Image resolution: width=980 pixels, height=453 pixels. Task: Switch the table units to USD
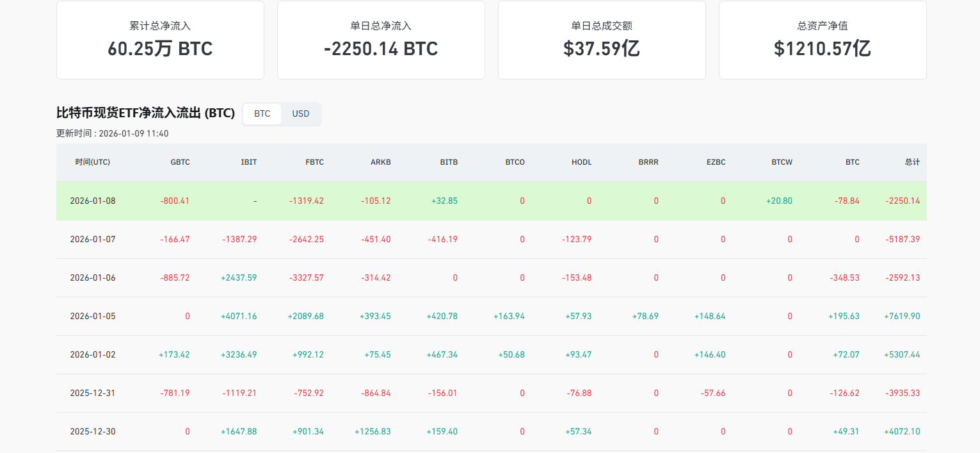[300, 114]
